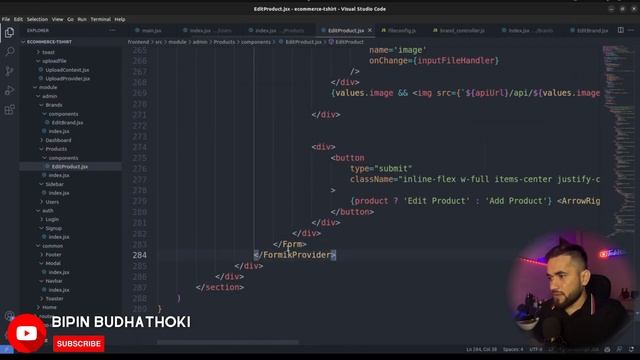Click the Subscribe button overlay
640x360 pixels.
click(78, 344)
